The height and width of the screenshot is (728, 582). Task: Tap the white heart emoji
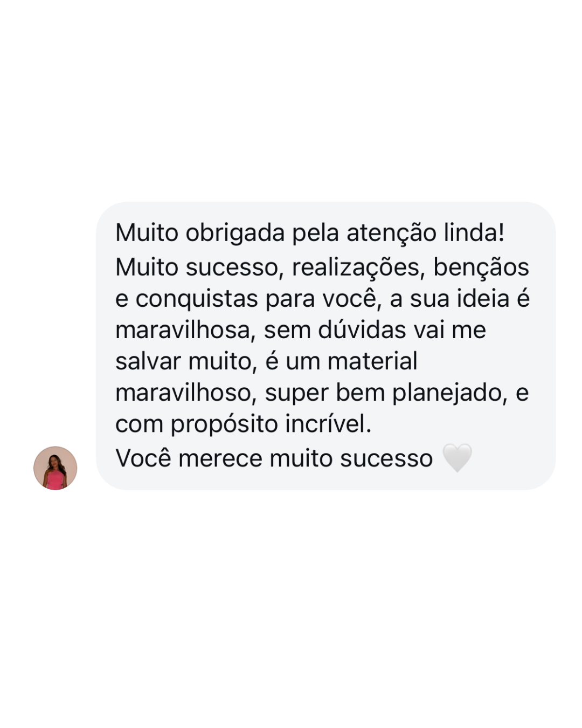coord(457,458)
